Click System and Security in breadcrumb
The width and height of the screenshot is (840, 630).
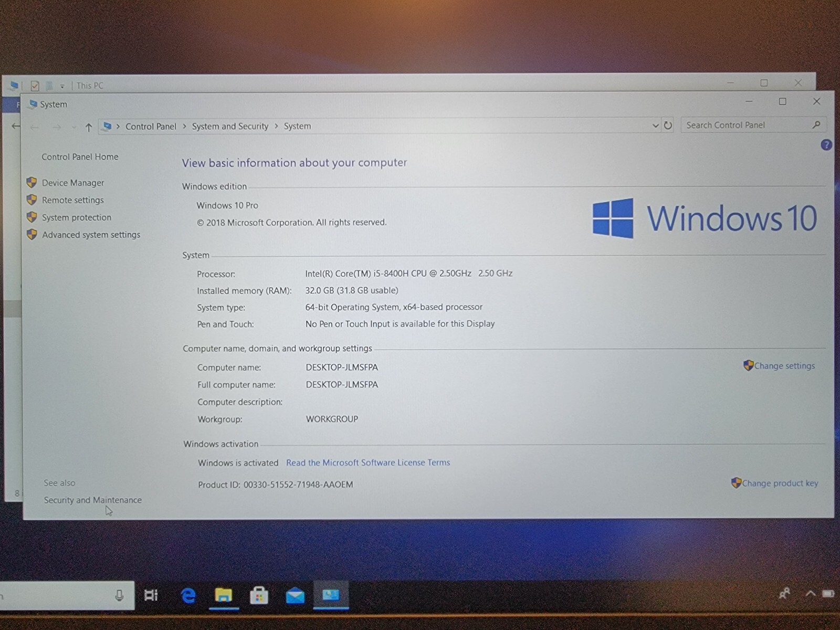point(230,126)
